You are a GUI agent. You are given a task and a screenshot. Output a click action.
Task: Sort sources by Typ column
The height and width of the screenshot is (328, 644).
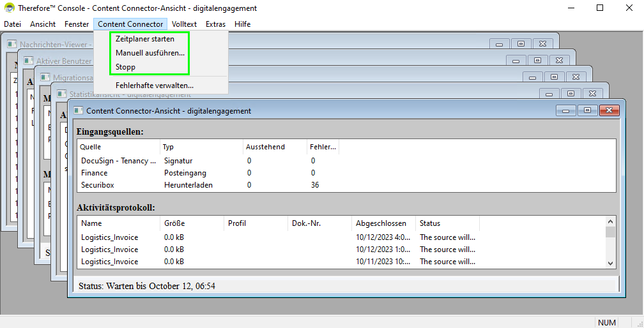click(x=201, y=147)
